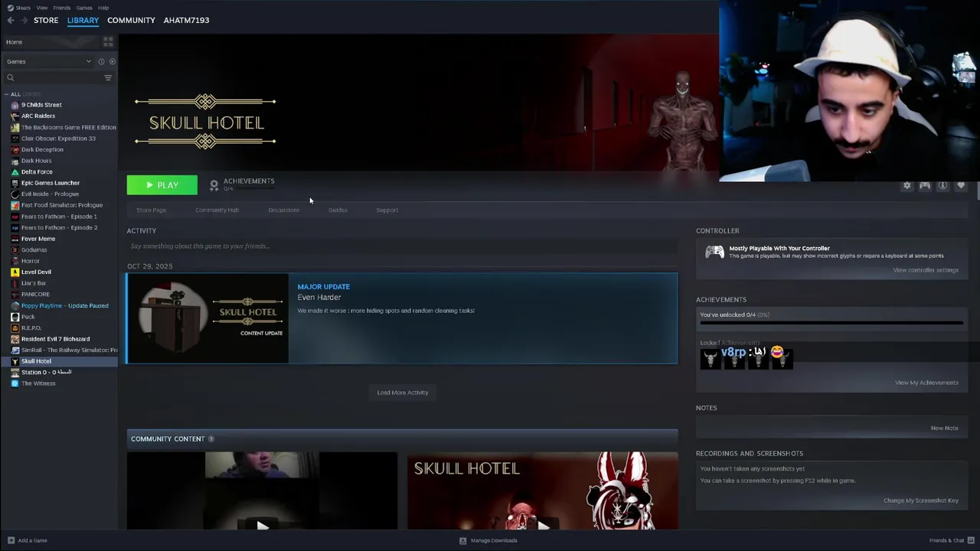Viewport: 980px width, 551px height.
Task: Click the search magnifier icon in the library
Action: tap(11, 77)
